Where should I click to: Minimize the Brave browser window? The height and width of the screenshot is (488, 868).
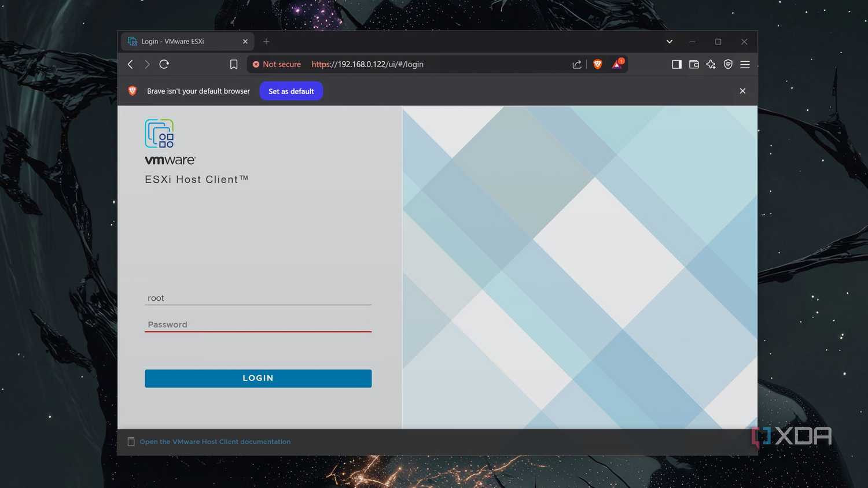692,42
